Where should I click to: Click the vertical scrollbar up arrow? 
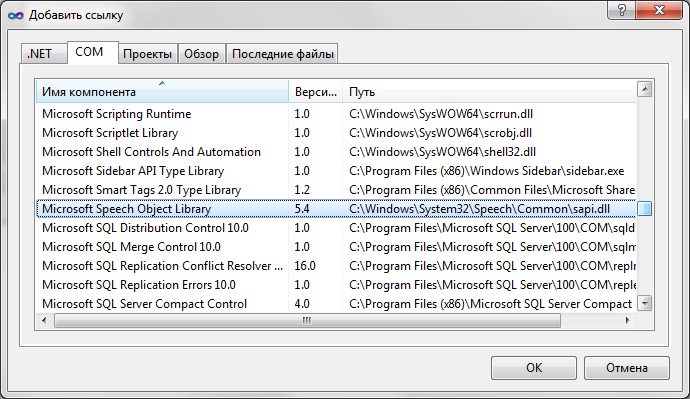[x=645, y=90]
